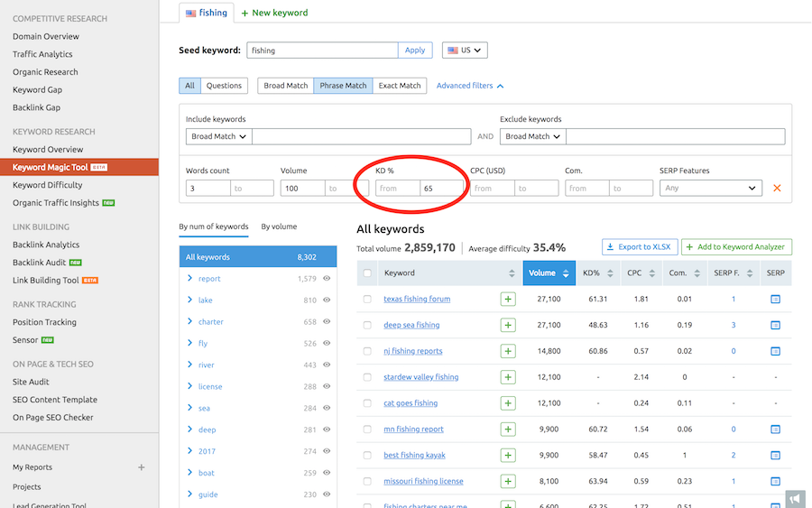Image resolution: width=812 pixels, height=508 pixels.
Task: Tick checkbox for deep sea fishing
Action: click(367, 325)
